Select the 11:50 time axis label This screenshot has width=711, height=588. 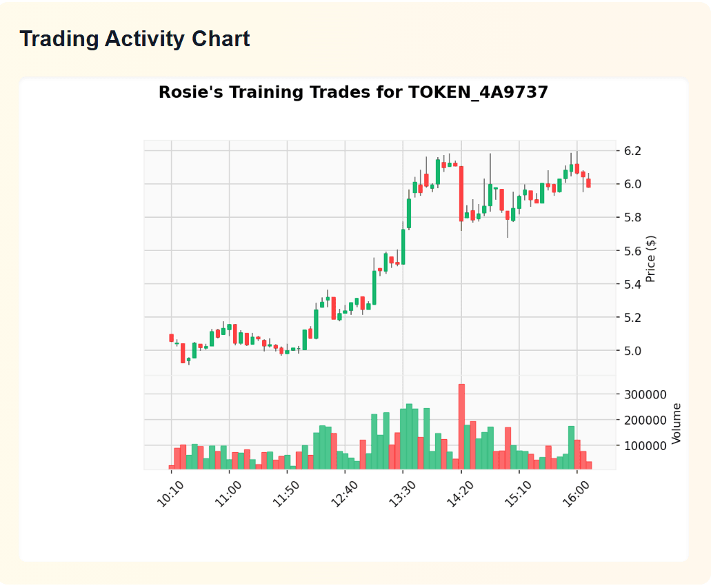(286, 494)
